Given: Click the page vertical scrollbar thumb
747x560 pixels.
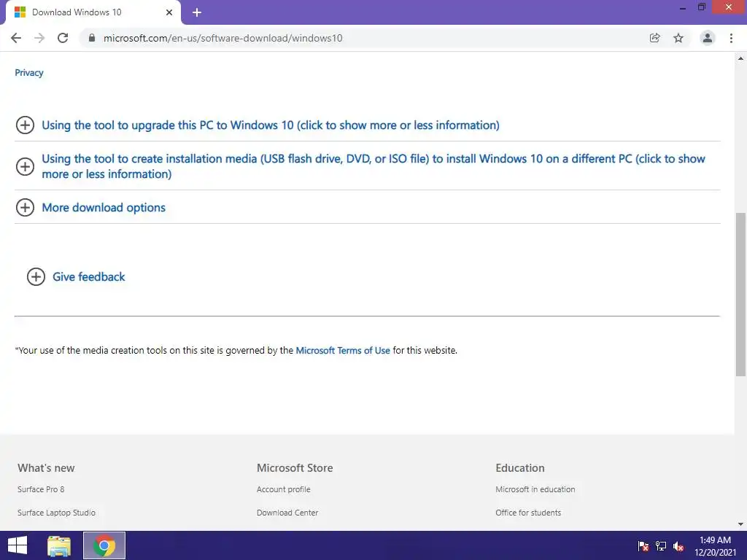Looking at the screenshot, I should pos(741,295).
